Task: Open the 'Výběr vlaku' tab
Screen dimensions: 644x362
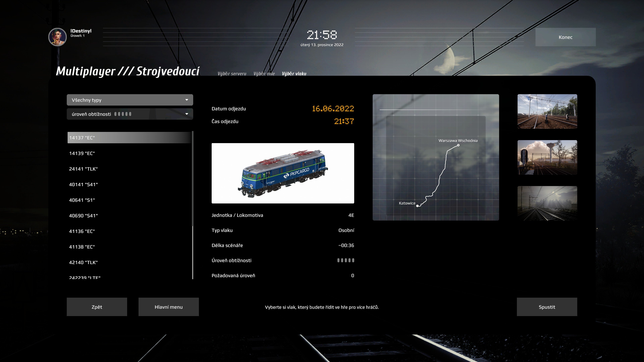Action: coord(294,74)
